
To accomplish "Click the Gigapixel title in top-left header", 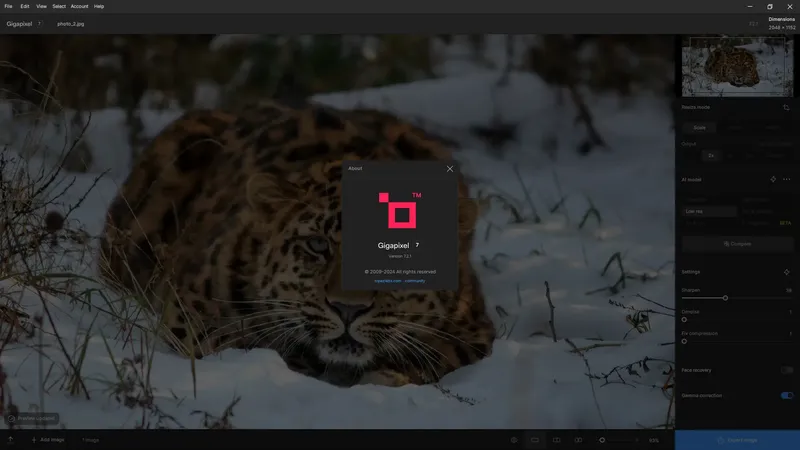I will pos(19,24).
